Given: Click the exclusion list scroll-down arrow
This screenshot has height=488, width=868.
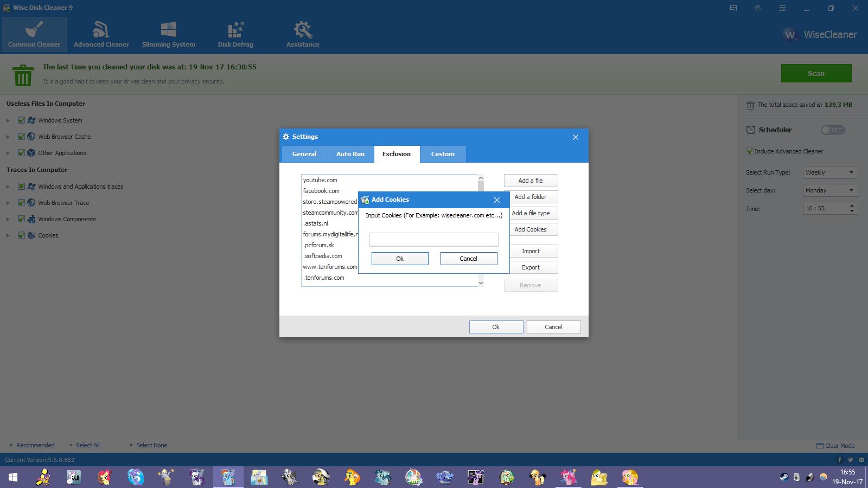Looking at the screenshot, I should pos(481,283).
